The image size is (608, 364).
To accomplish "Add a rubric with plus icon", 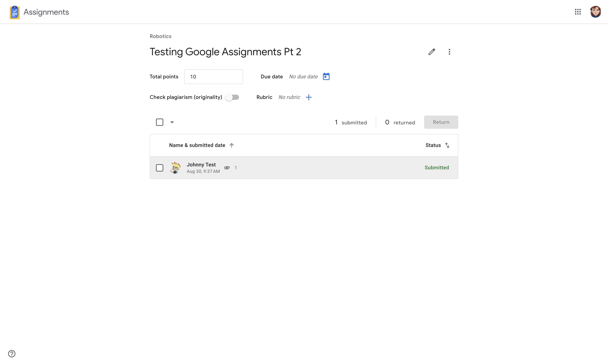I will point(309,97).
